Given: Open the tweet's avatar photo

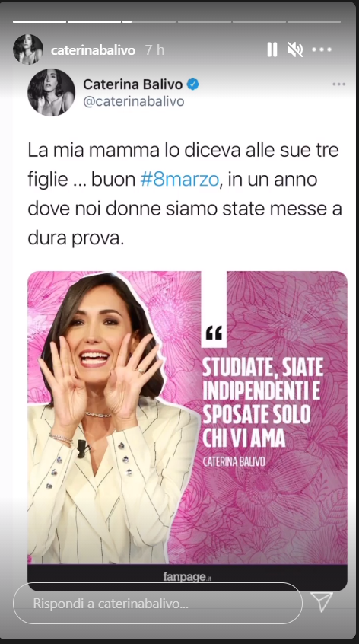Looking at the screenshot, I should (x=51, y=92).
